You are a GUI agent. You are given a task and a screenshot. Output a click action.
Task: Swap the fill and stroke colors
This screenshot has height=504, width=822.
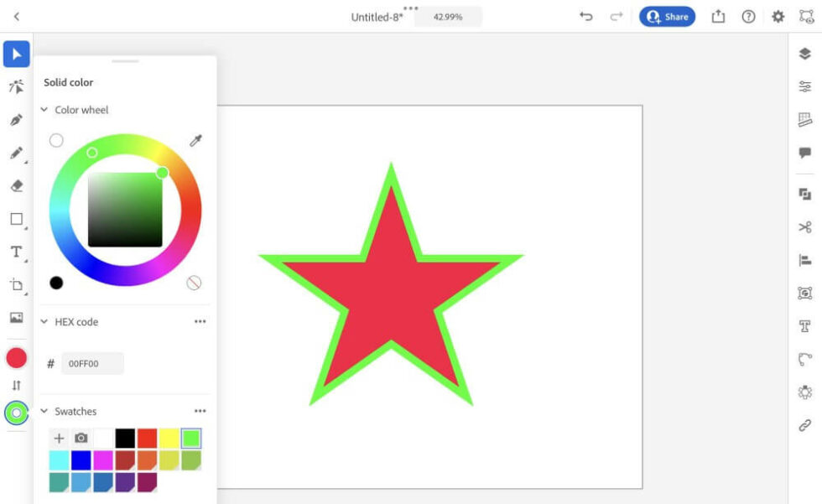click(16, 386)
